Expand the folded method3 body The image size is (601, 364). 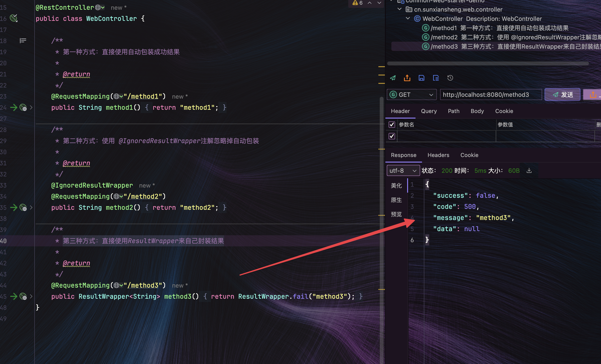(x=31, y=296)
